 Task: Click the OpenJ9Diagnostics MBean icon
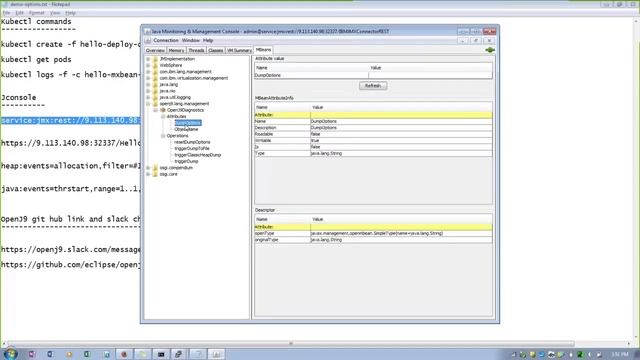point(162,110)
